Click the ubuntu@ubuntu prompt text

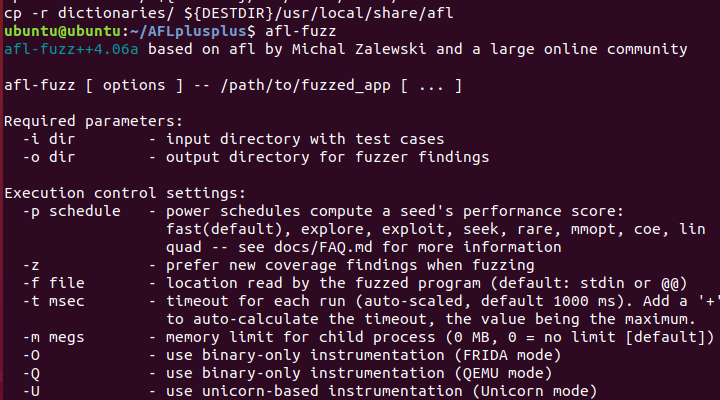click(62, 31)
